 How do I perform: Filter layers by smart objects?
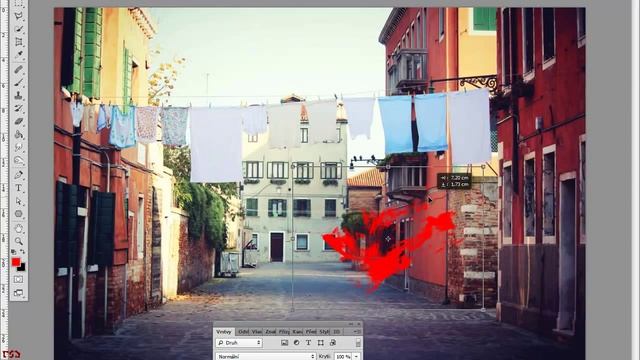click(x=333, y=343)
